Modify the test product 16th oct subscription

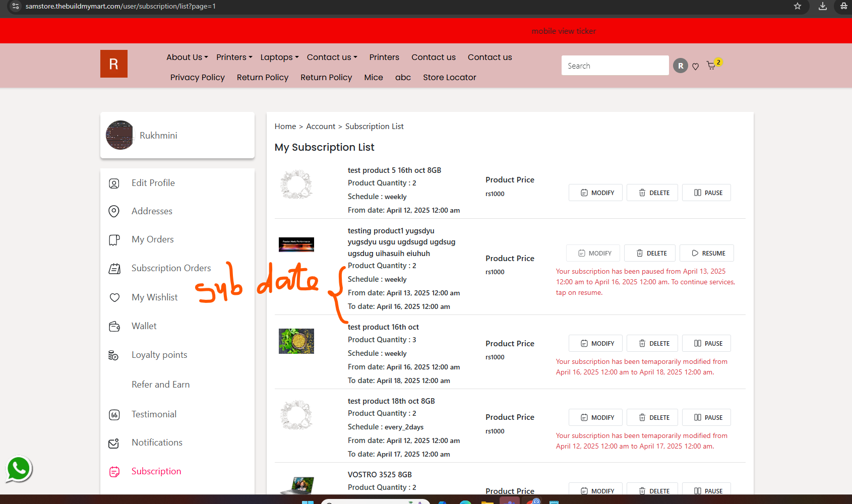[595, 343]
